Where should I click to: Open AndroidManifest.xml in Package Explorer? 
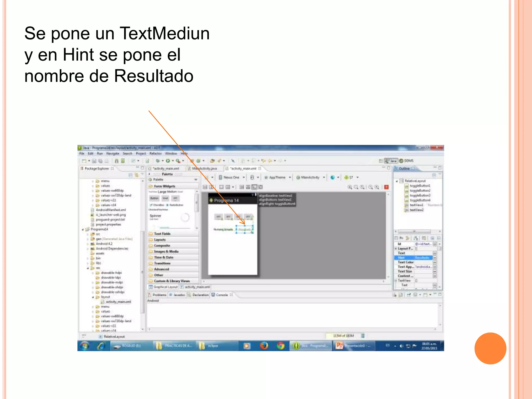coord(108,210)
